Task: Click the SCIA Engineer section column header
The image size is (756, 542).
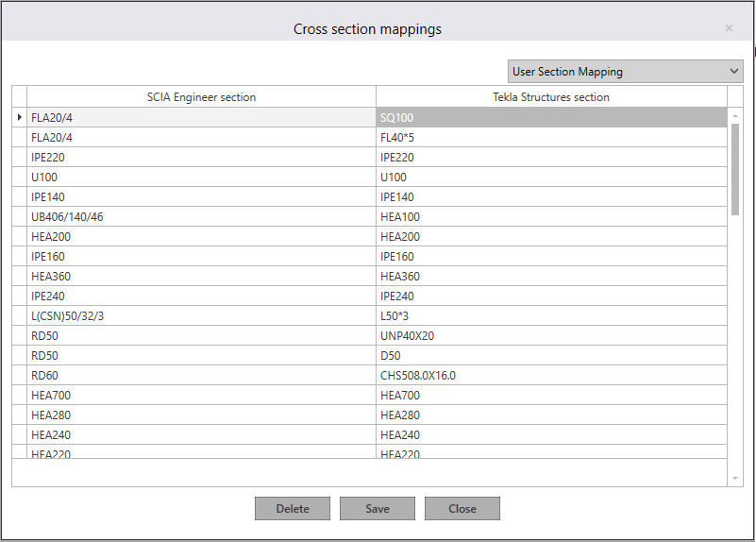Action: (x=201, y=97)
